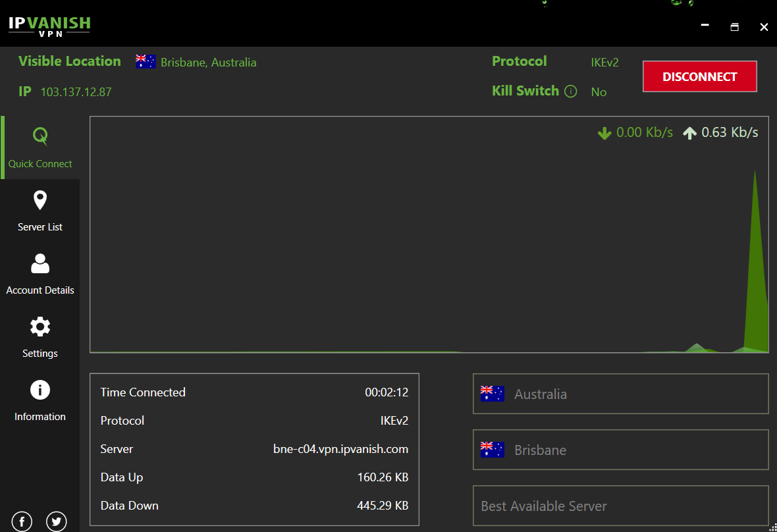The image size is (777, 532).
Task: Open the Server List panel
Action: pyautogui.click(x=40, y=199)
